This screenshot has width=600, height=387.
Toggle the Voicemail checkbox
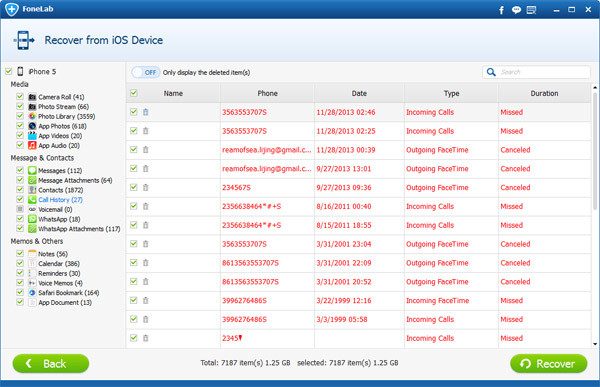[20, 209]
